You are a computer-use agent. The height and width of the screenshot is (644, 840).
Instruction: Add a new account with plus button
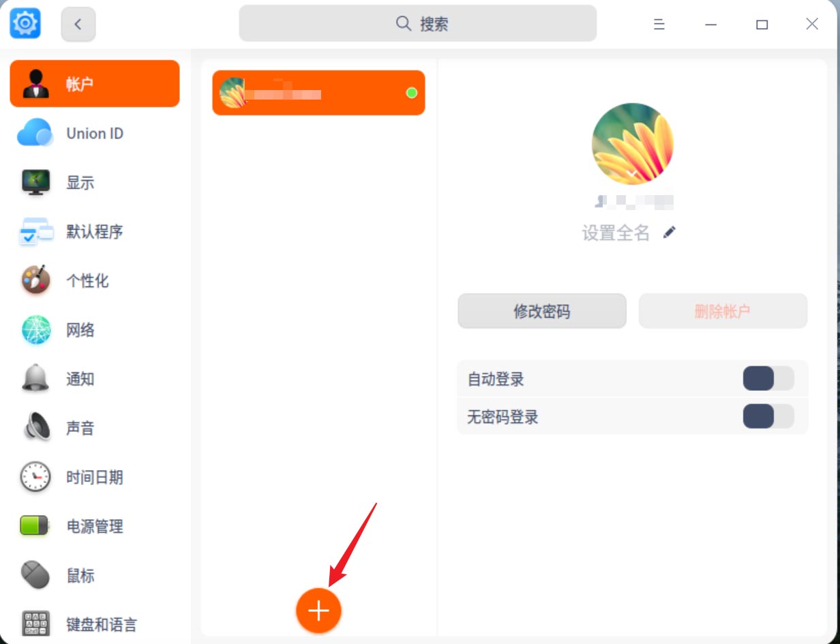click(x=318, y=611)
